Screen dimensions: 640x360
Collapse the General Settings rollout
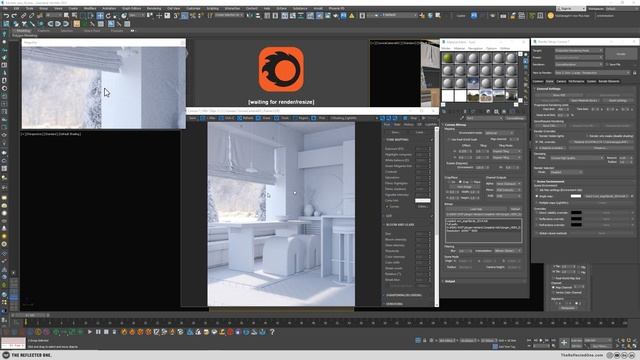tap(548, 89)
